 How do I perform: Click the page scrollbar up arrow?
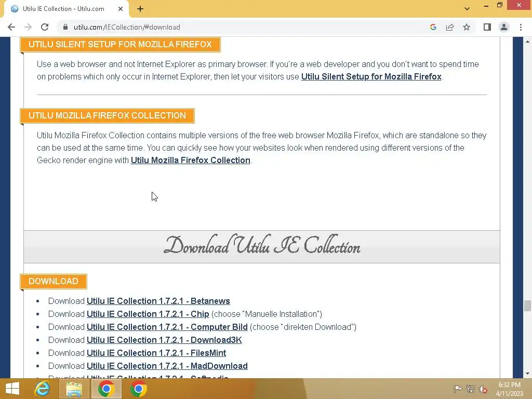pyautogui.click(x=527, y=42)
